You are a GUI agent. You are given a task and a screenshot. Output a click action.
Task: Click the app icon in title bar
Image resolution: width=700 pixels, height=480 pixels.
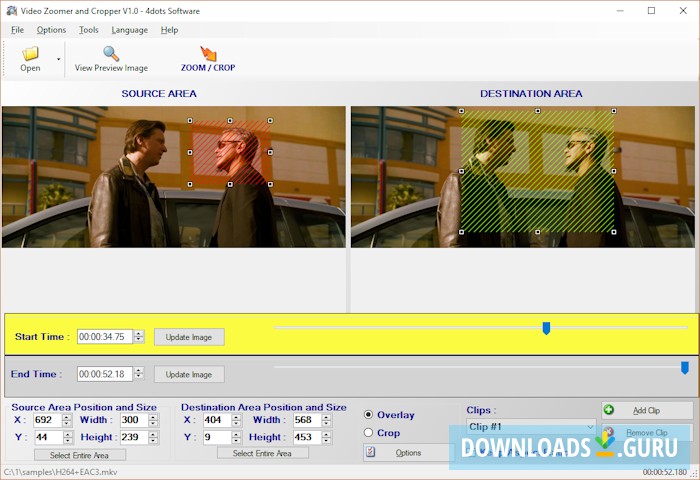coord(10,10)
